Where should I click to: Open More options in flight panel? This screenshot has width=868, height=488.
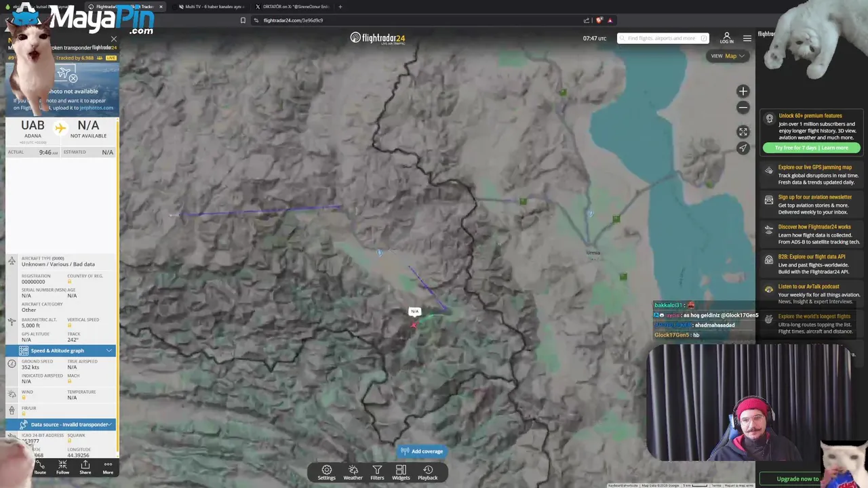[108, 467]
